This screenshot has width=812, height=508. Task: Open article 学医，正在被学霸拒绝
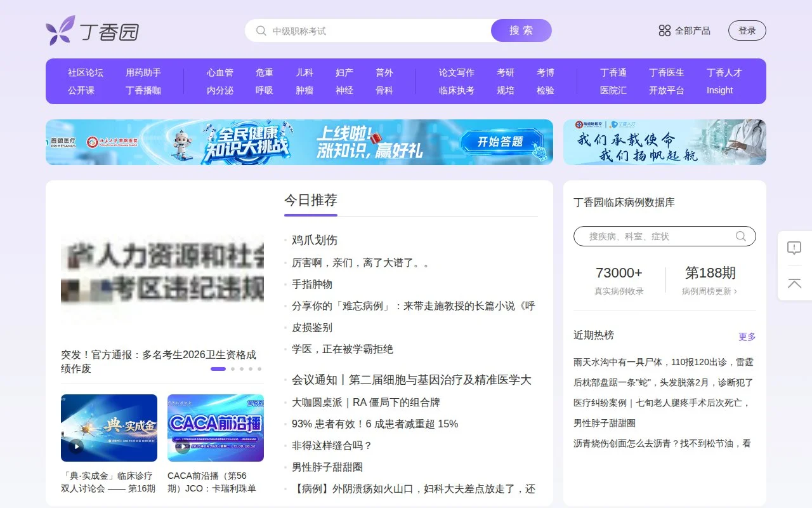click(x=343, y=349)
